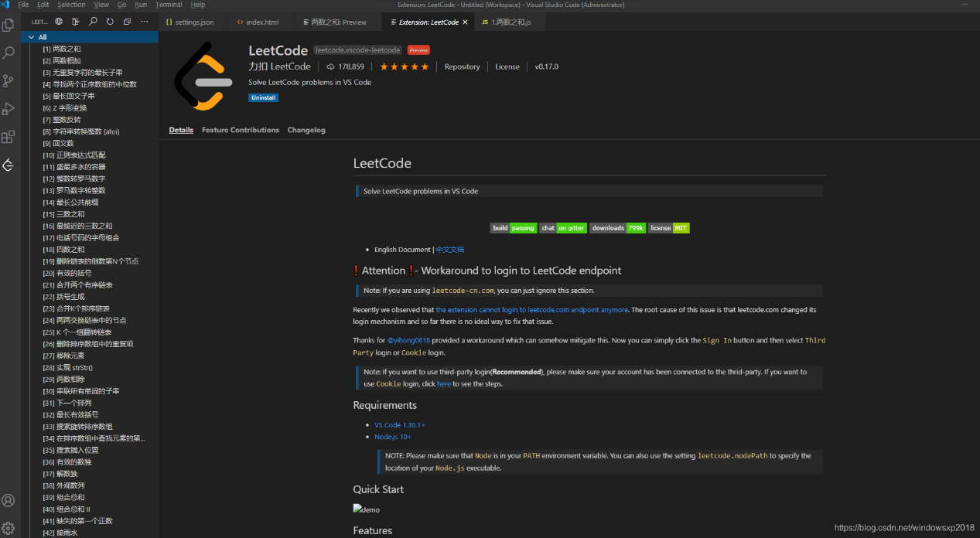Click the LeetCode switch endpoint globe icon
This screenshot has height=538, width=980.
(59, 22)
